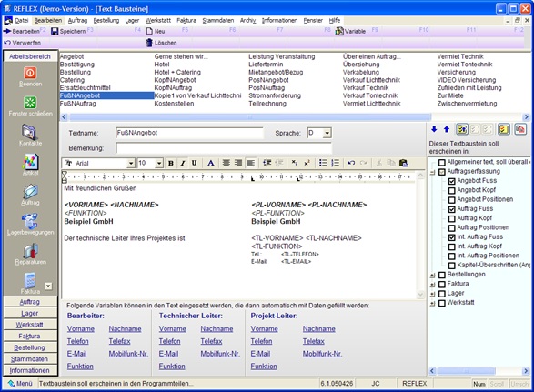Insert a bulleted list
The height and width of the screenshot is (392, 534).
(x=323, y=163)
